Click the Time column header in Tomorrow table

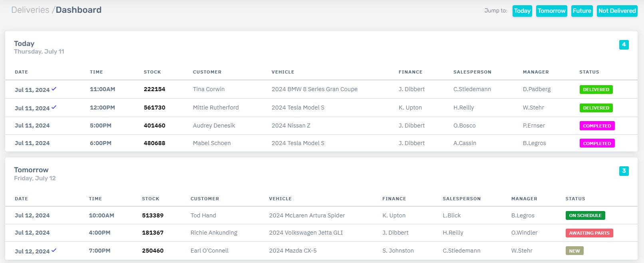[95, 199]
